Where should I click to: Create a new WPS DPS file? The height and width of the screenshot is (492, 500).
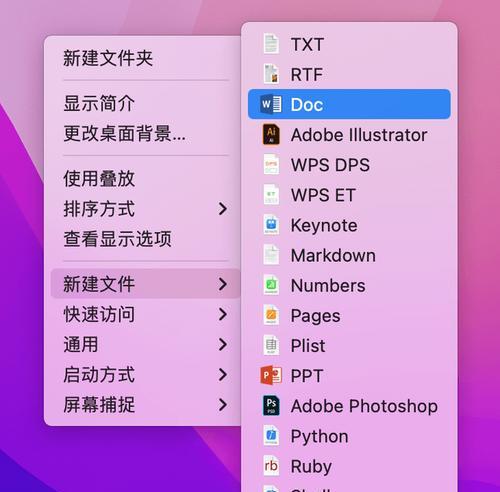click(x=349, y=165)
